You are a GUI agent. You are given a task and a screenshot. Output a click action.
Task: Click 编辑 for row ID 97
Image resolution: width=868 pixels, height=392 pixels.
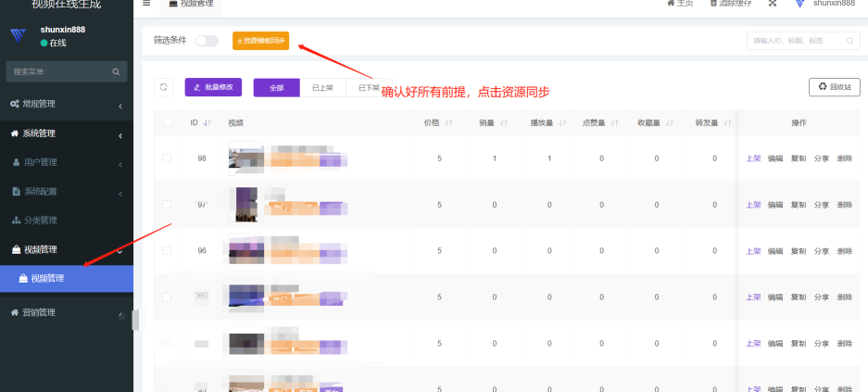[775, 205]
